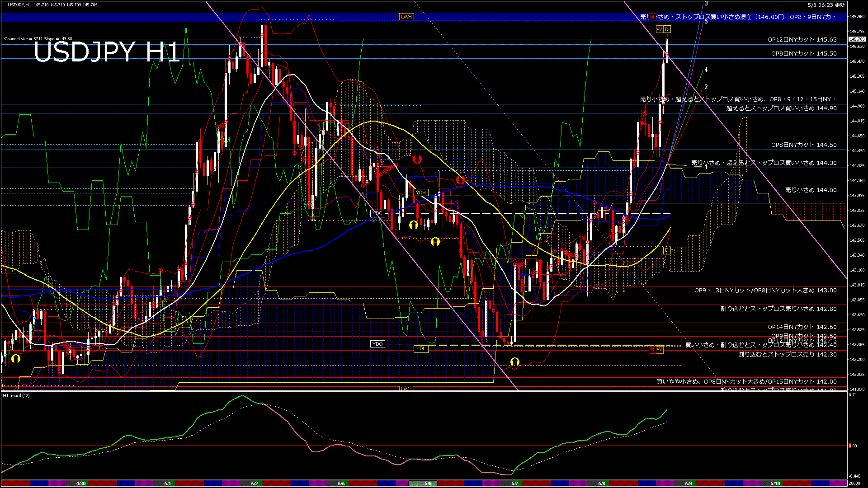Click the '5/8 06:23 更新' timestamp
This screenshot has width=868, height=488.
826,5
